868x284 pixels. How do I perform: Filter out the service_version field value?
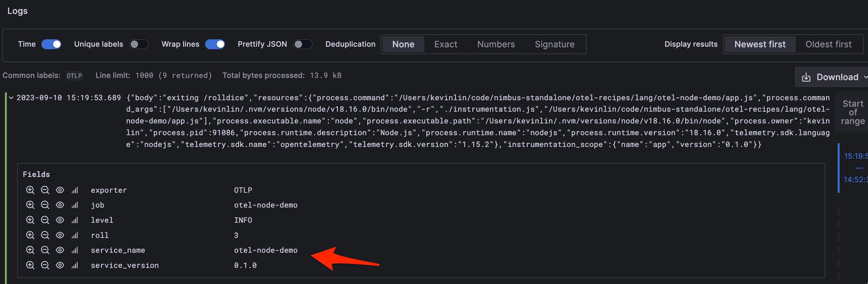pyautogui.click(x=45, y=265)
